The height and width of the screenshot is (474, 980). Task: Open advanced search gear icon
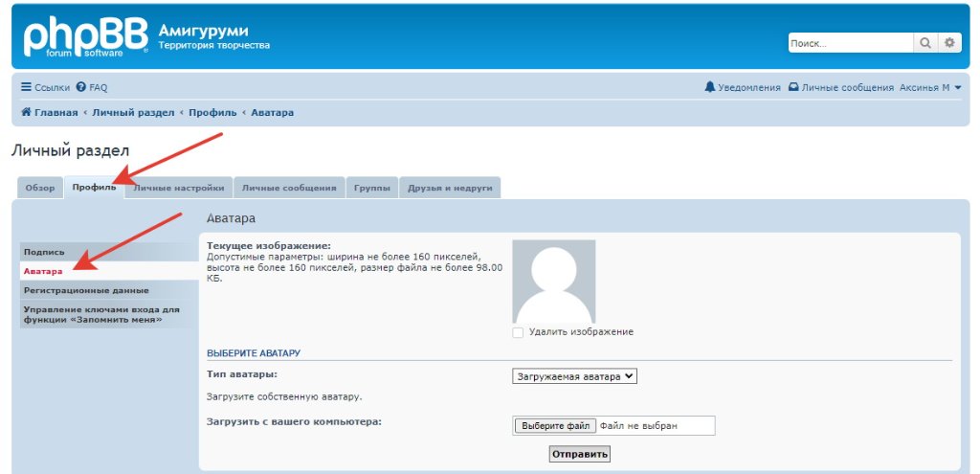coord(948,43)
